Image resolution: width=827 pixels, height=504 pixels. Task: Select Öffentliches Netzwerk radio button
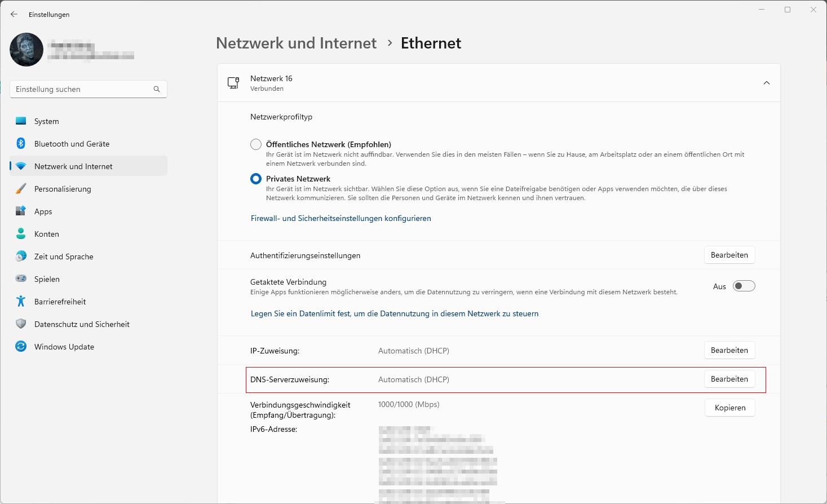click(x=256, y=144)
